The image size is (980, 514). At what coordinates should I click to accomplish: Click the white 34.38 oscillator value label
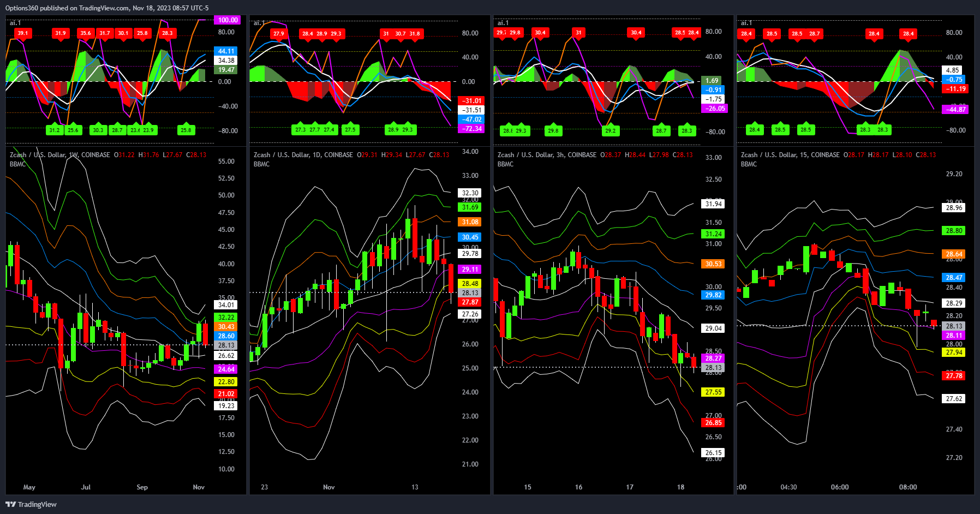(226, 61)
